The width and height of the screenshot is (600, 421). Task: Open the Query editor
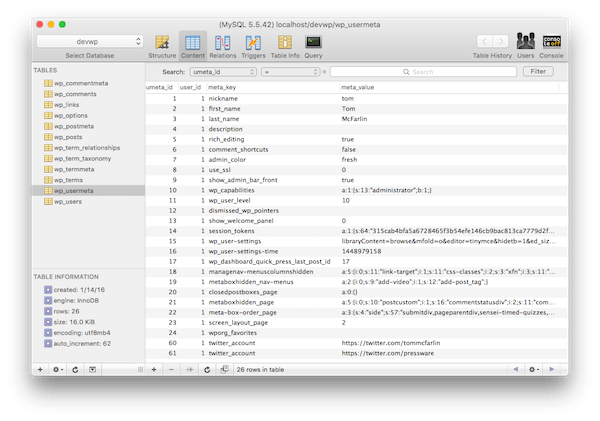(x=313, y=46)
